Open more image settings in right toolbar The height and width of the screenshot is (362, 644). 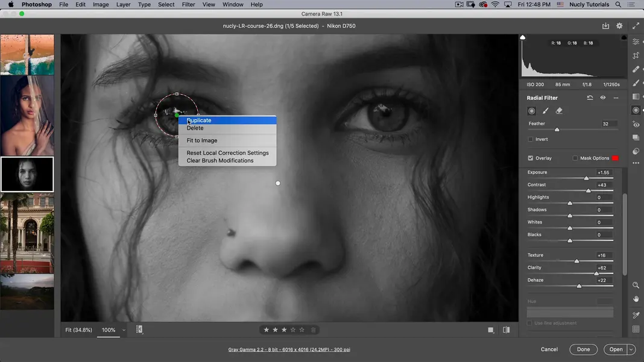point(636,163)
